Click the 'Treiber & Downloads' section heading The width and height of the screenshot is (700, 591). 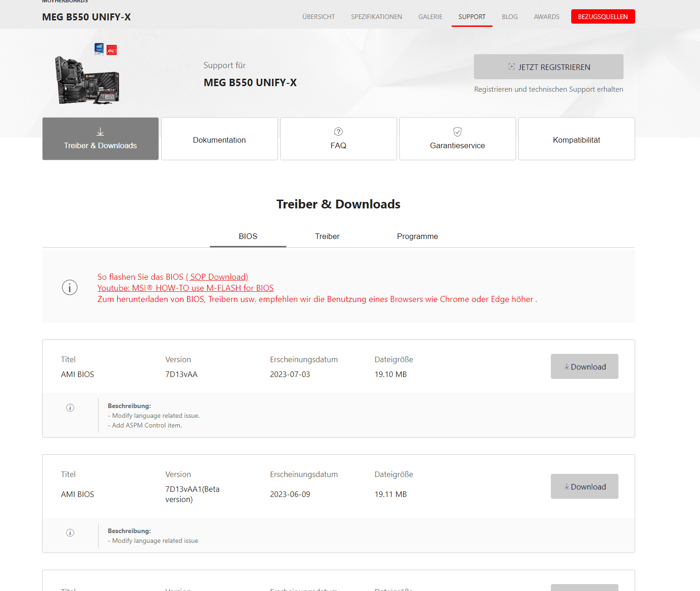[339, 204]
